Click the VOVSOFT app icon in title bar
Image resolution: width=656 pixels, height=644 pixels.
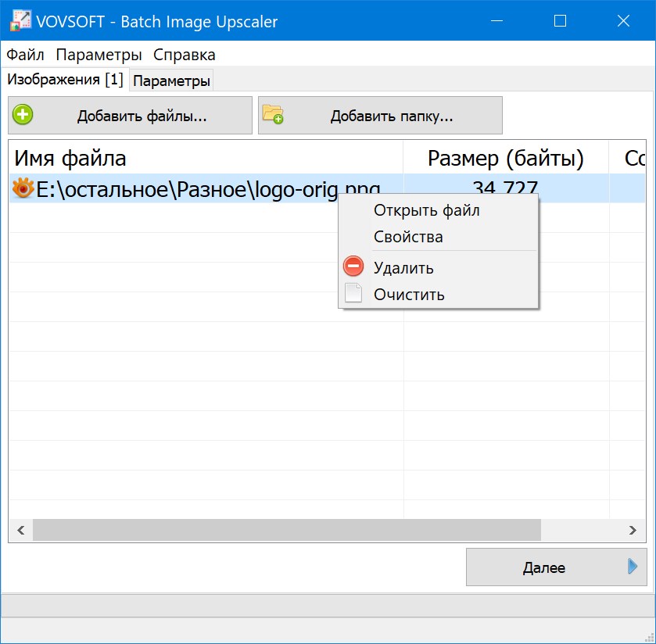(x=20, y=21)
